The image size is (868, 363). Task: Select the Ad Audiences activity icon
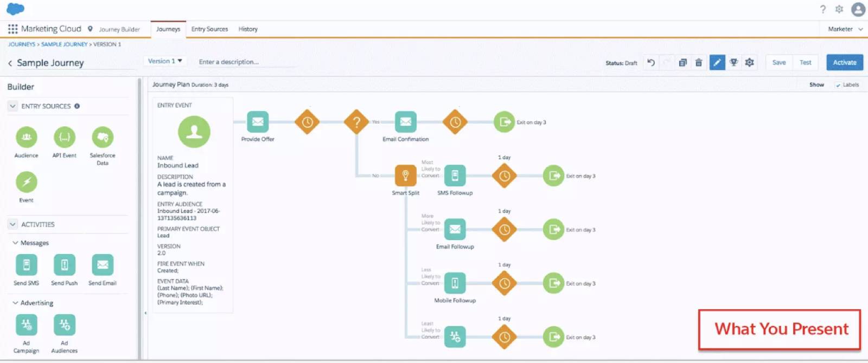[x=65, y=325]
